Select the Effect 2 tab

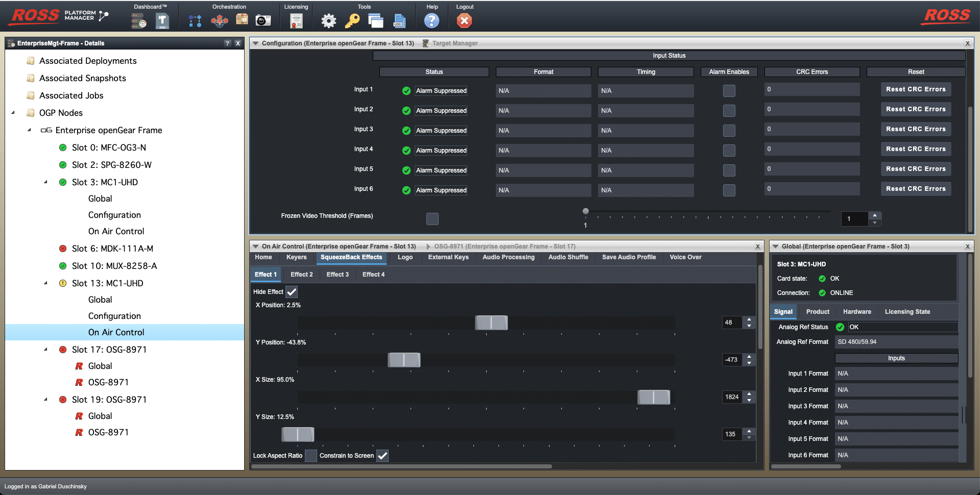[302, 275]
